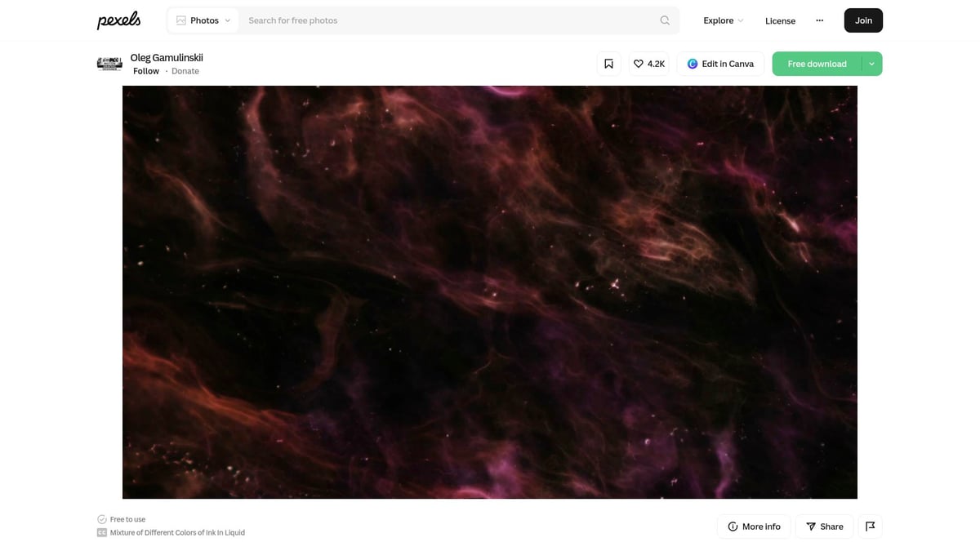Expand the Photos media type dropdown
Image resolution: width=980 pixels, height=551 pixels.
click(228, 20)
